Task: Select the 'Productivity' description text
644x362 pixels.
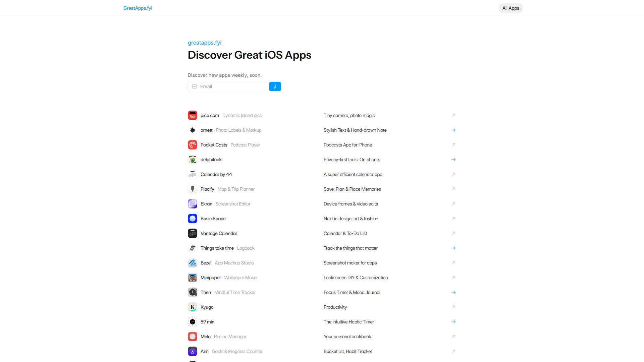Action: click(x=335, y=307)
